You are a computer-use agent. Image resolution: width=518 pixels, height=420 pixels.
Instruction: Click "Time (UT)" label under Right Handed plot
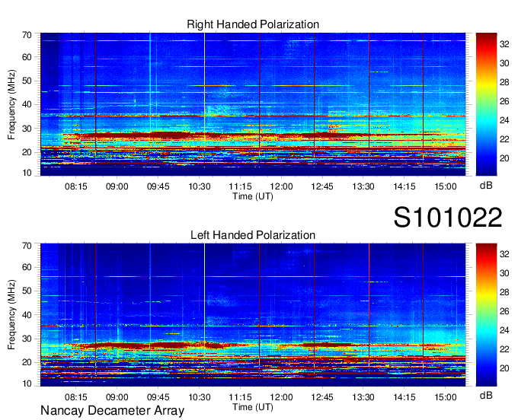tap(253, 196)
